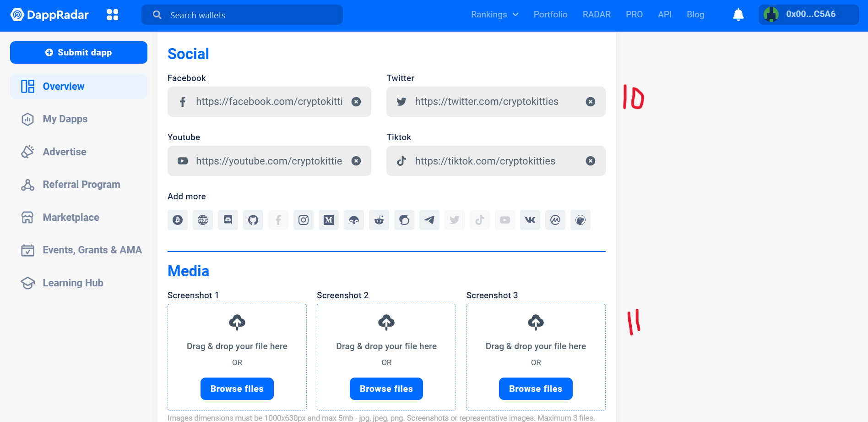
Task: Click the greyed-out TikTok icon under Add more
Action: [480, 220]
